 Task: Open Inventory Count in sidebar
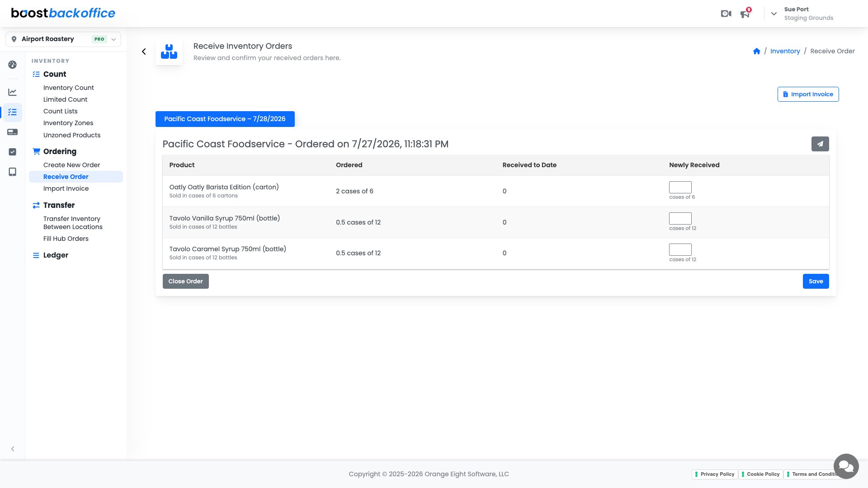coord(68,88)
